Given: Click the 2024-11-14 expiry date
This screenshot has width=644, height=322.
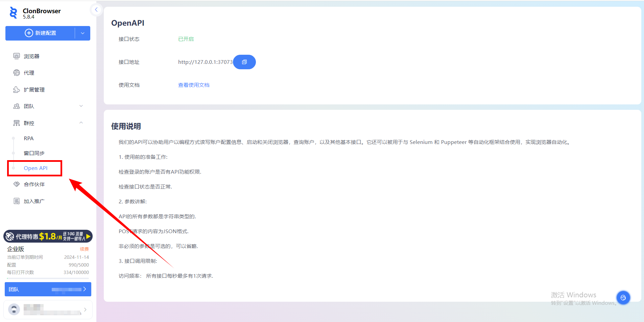Looking at the screenshot, I should 76,257.
